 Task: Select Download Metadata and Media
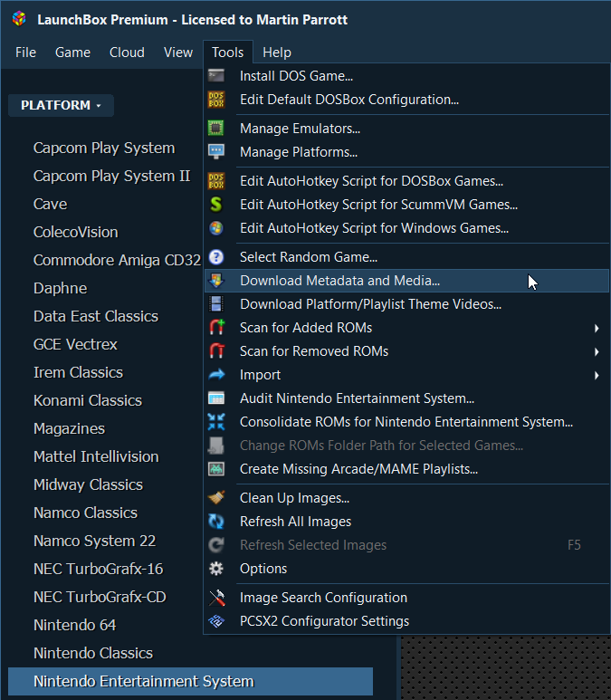(406, 281)
